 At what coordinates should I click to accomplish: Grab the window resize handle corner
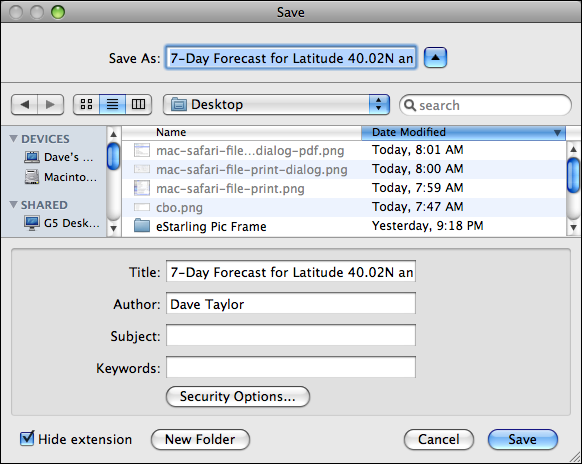[x=574, y=456]
